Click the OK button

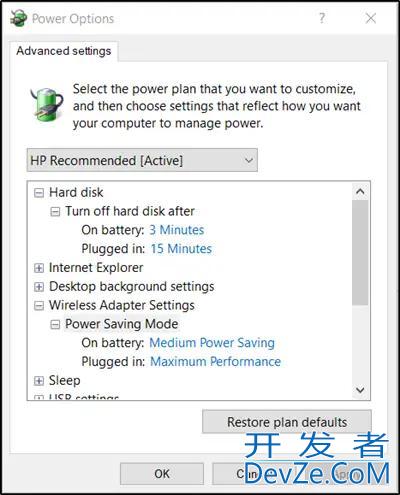162,473
